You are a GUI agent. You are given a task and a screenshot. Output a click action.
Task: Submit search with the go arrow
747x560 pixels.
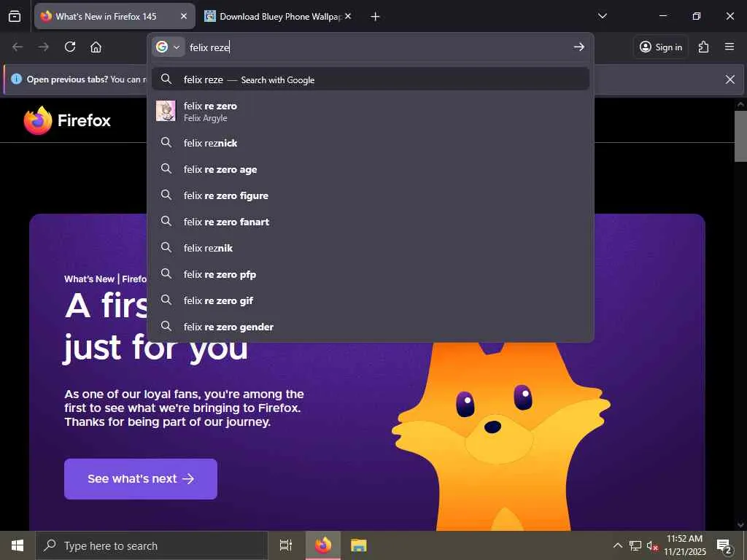(578, 47)
